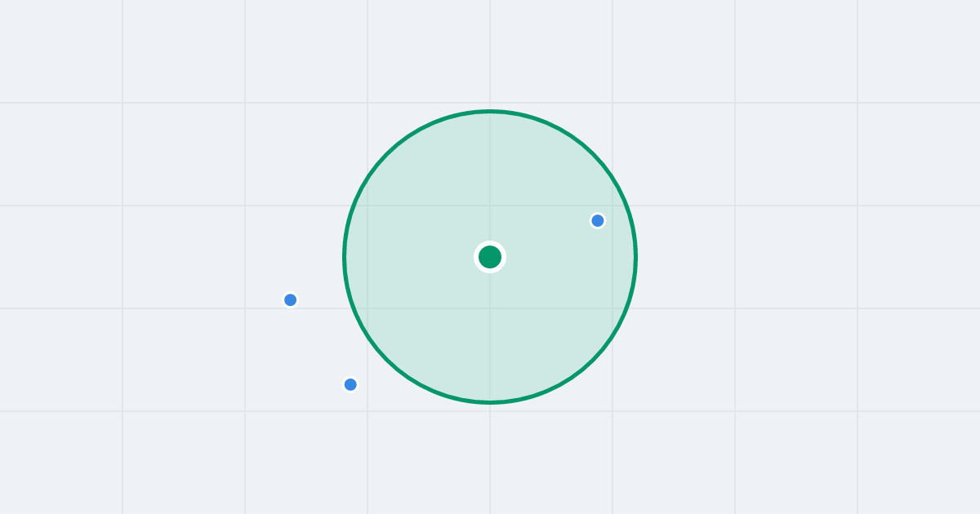Click empty map background between the two outer blue dots
This screenshot has height=514, width=980.
click(x=320, y=342)
